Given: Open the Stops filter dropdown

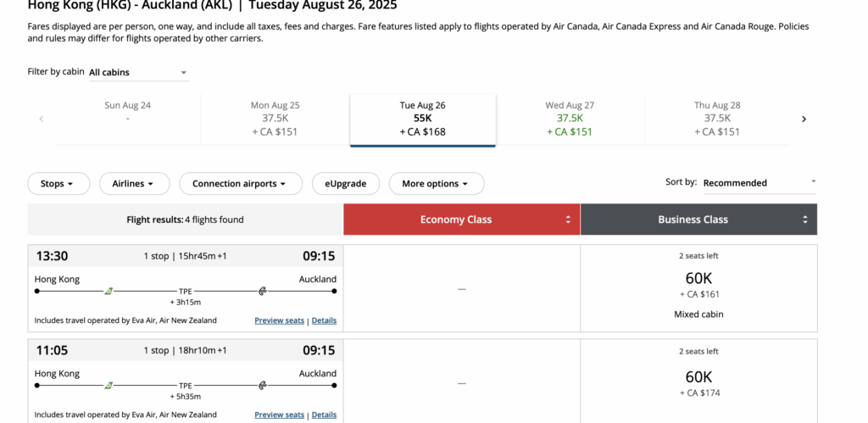Looking at the screenshot, I should [58, 184].
